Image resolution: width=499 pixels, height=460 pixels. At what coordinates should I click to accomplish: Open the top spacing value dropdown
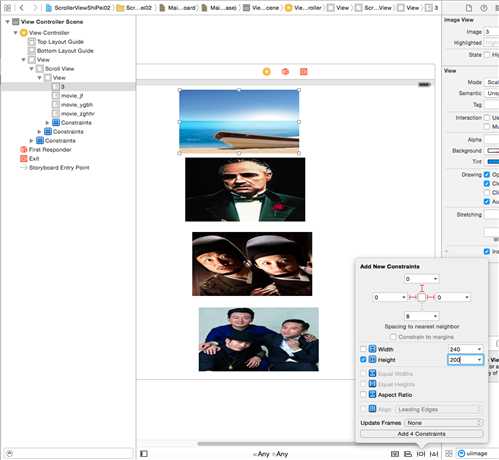435,279
